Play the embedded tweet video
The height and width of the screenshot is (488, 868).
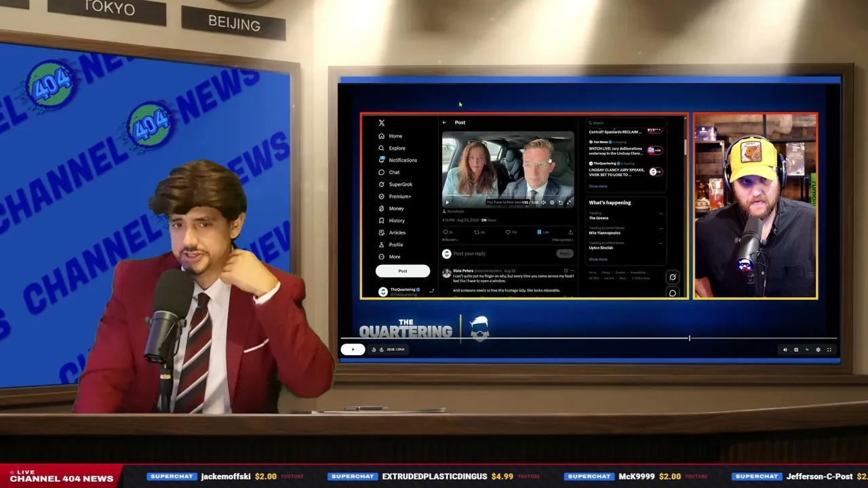[x=447, y=202]
